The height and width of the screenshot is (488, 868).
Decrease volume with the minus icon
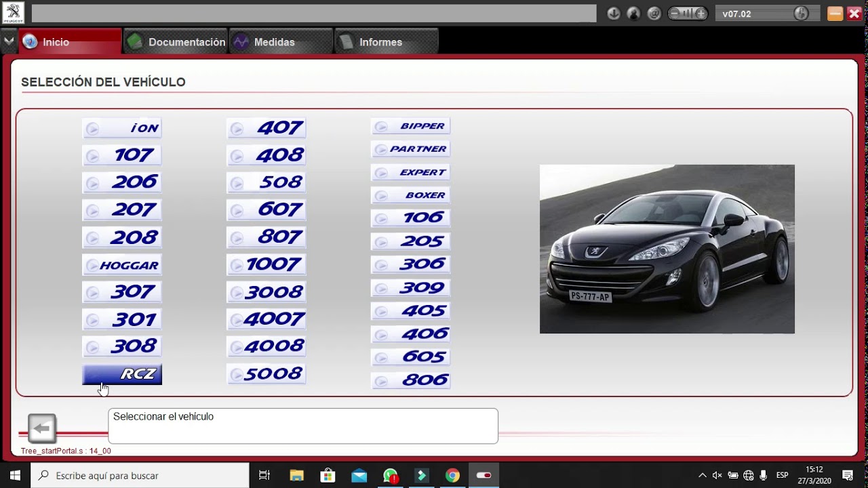pos(675,14)
